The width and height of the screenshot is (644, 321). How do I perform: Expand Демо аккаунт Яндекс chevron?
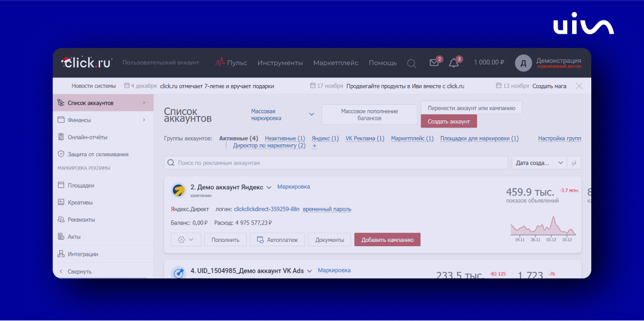point(269,187)
